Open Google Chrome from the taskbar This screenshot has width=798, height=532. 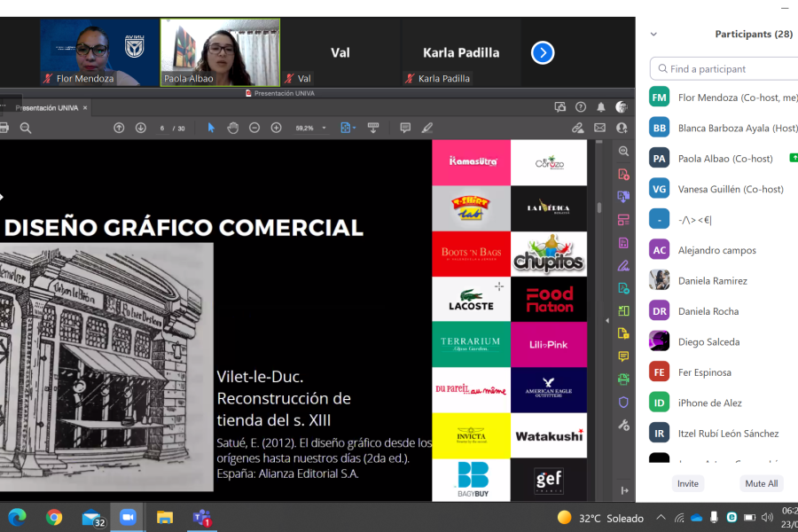[x=54, y=517]
